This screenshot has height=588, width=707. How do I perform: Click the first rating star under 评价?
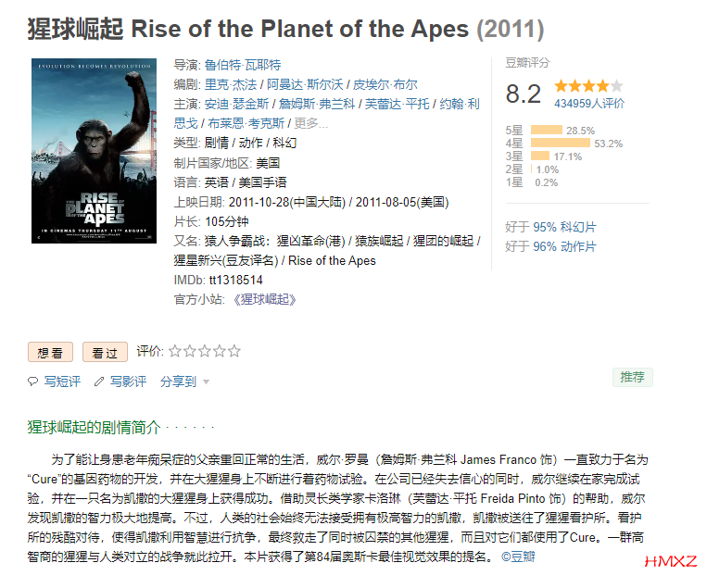(x=175, y=352)
